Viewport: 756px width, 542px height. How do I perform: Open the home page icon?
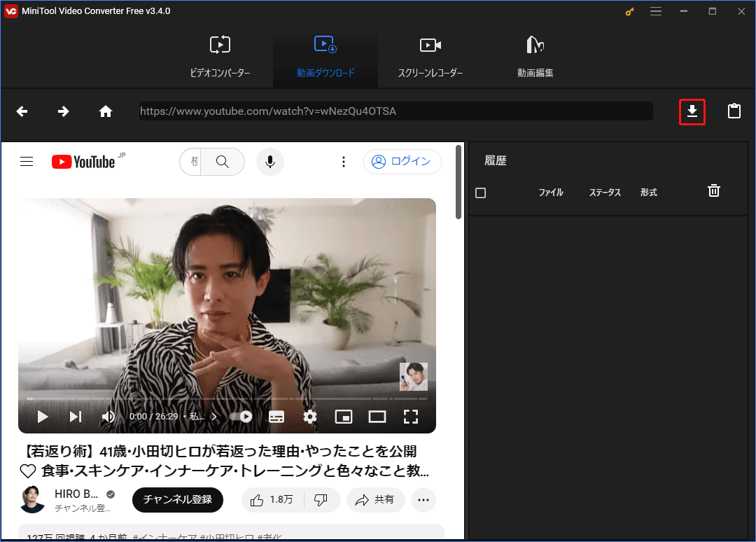(x=106, y=112)
